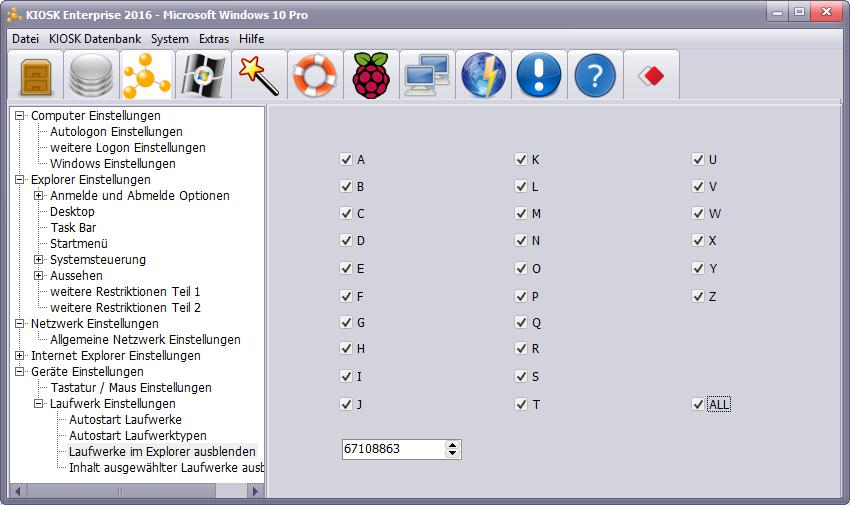Toggle drive letter F checkbox
Image resolution: width=850 pixels, height=505 pixels.
pyautogui.click(x=346, y=296)
